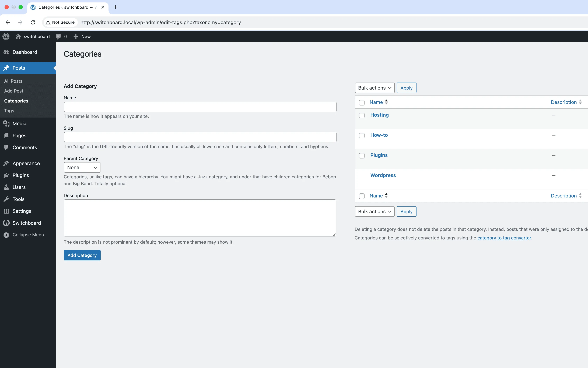Check the Hosting category checkbox
588x368 pixels.
[361, 115]
